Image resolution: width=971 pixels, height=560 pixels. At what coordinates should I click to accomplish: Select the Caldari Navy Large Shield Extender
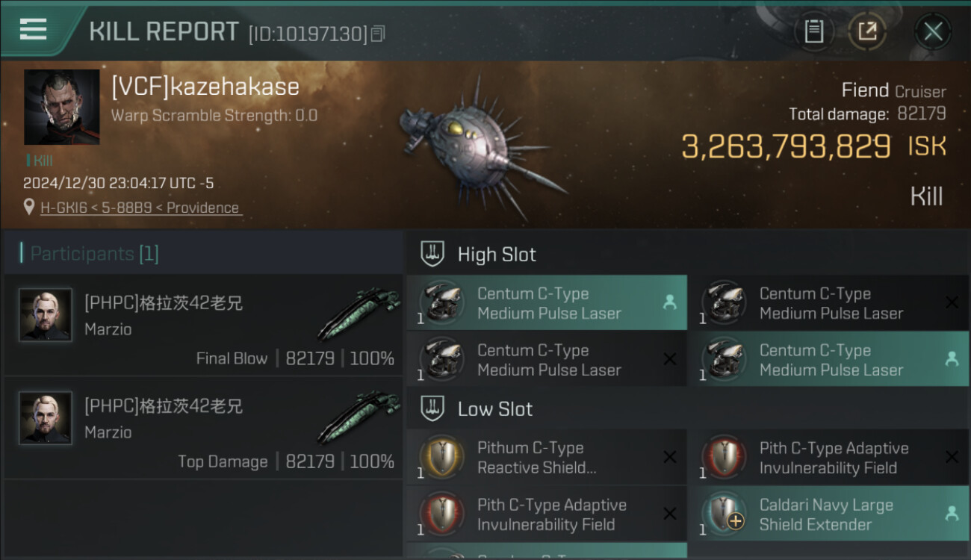point(828,514)
